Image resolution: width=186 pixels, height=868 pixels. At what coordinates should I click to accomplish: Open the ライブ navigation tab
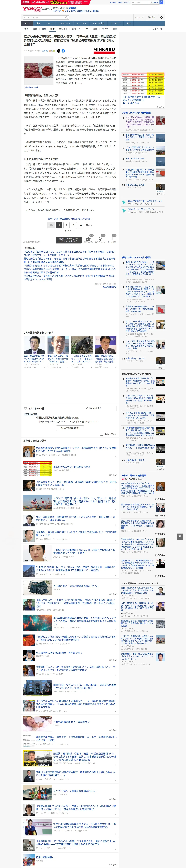coord(49,24)
